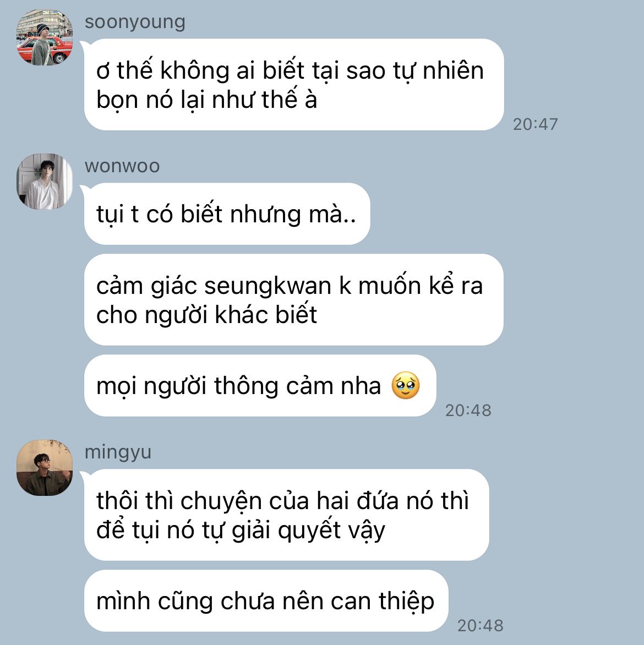Open mingyu's profile avatar
644x645 pixels.
pos(45,468)
